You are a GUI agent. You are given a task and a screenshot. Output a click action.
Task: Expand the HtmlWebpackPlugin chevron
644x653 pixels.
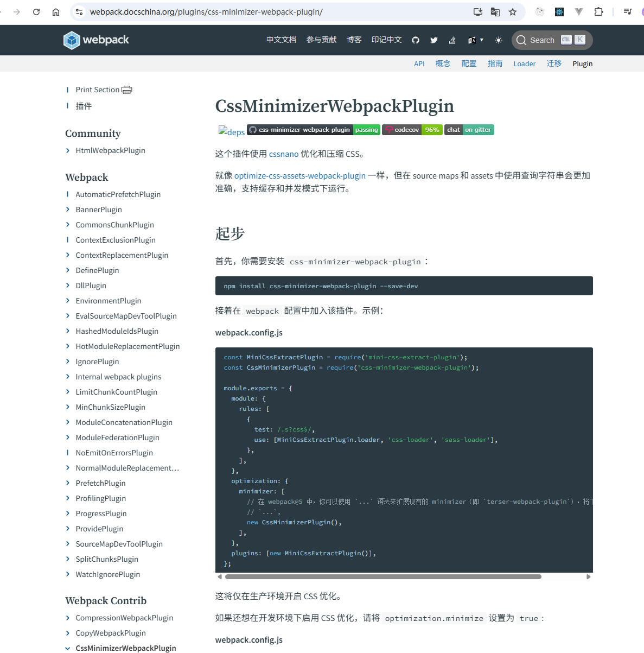coord(68,151)
